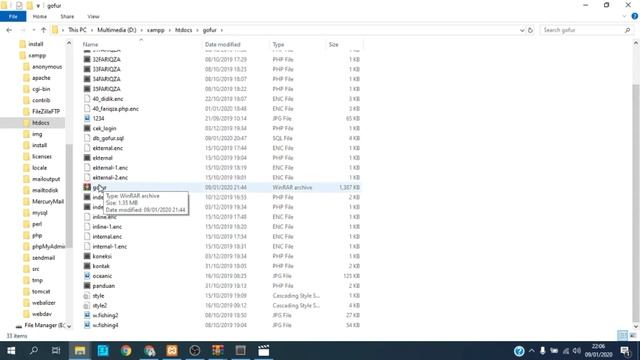Click the search magnifier icon in search box
Viewport: 640px width, 360px height.
coord(627,30)
